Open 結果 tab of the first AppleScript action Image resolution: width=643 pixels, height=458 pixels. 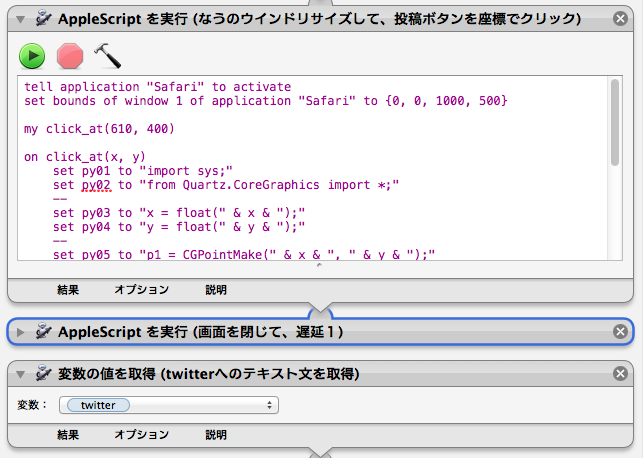pos(68,290)
